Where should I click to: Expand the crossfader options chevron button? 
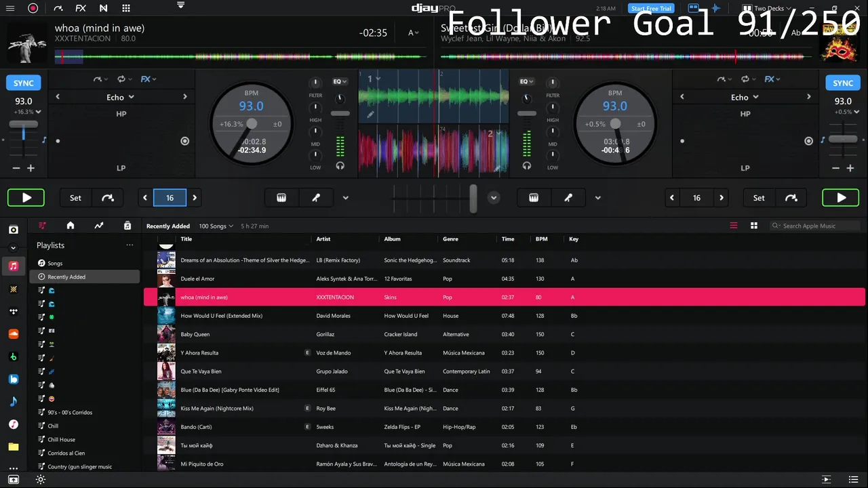click(x=494, y=198)
